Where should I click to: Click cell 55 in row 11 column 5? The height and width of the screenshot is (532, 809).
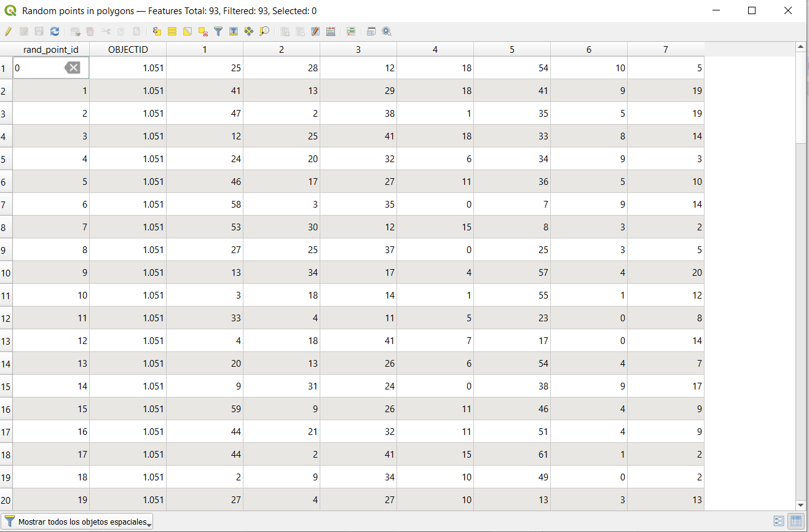(x=512, y=295)
